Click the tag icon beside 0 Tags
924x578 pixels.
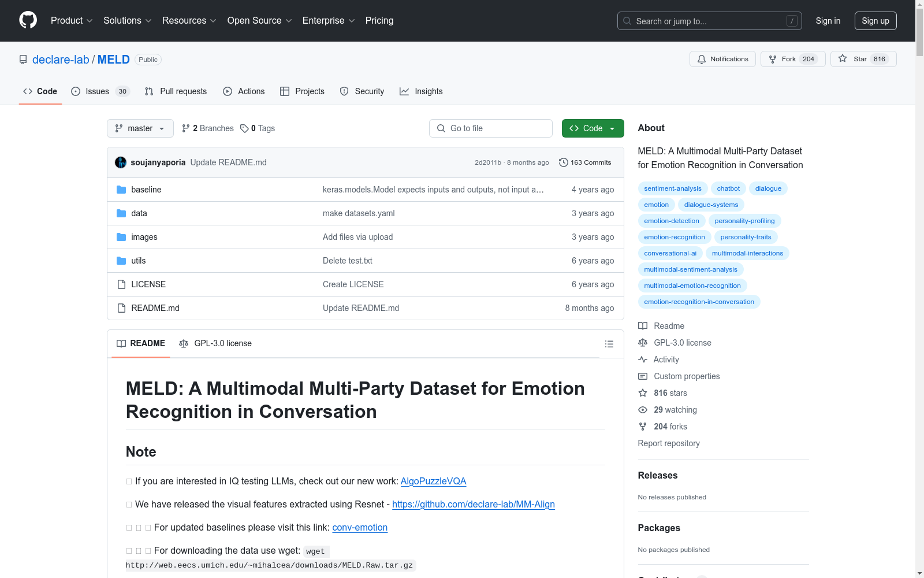pyautogui.click(x=244, y=128)
